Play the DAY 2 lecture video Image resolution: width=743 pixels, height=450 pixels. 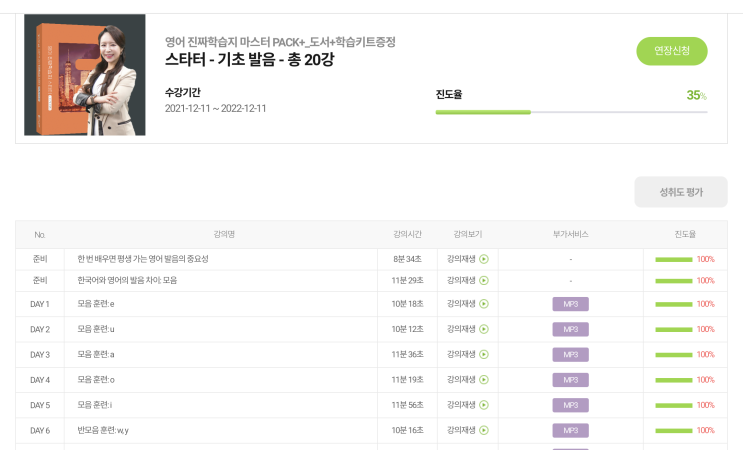point(468,329)
